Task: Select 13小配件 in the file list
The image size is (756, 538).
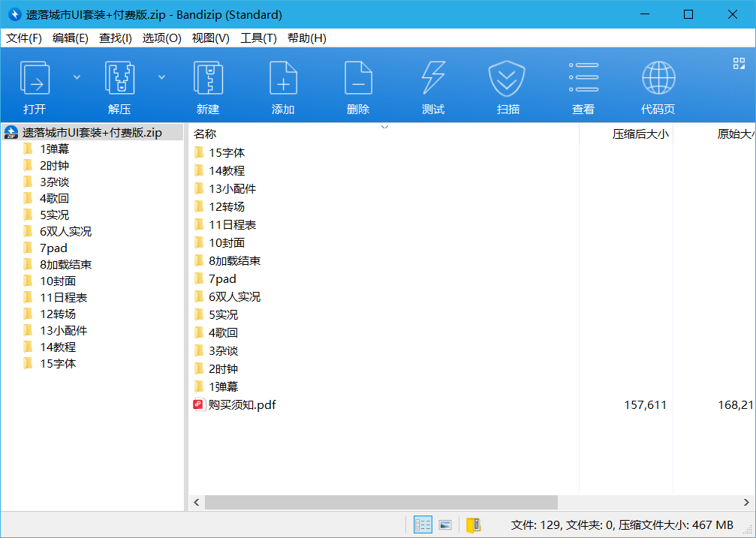Action: tap(233, 188)
